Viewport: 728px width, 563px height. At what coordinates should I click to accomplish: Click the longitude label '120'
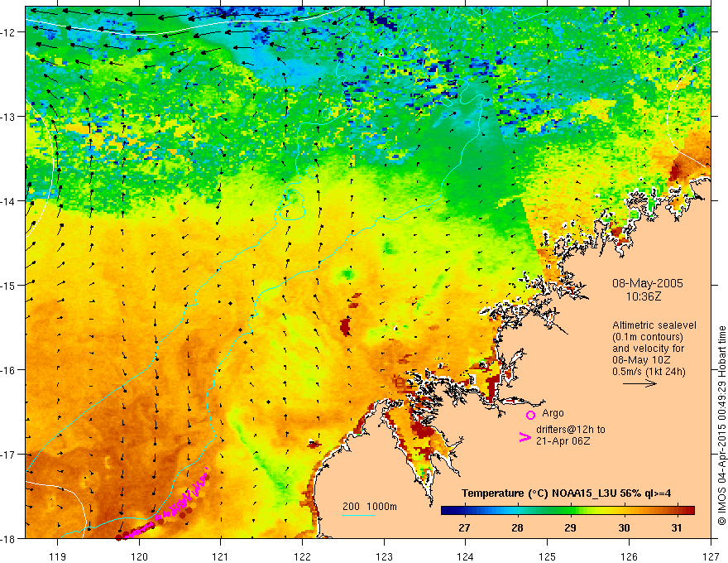pos(139,556)
